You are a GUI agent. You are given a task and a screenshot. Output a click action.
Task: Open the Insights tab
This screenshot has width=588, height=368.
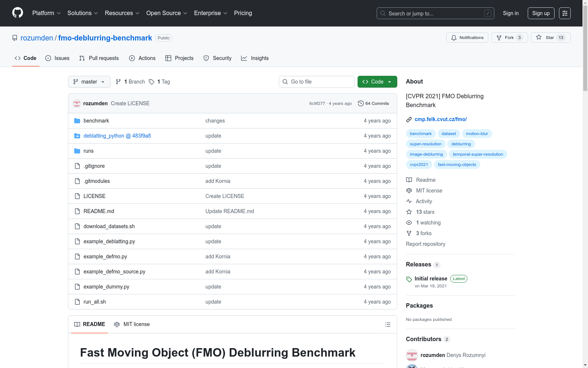pyautogui.click(x=255, y=58)
